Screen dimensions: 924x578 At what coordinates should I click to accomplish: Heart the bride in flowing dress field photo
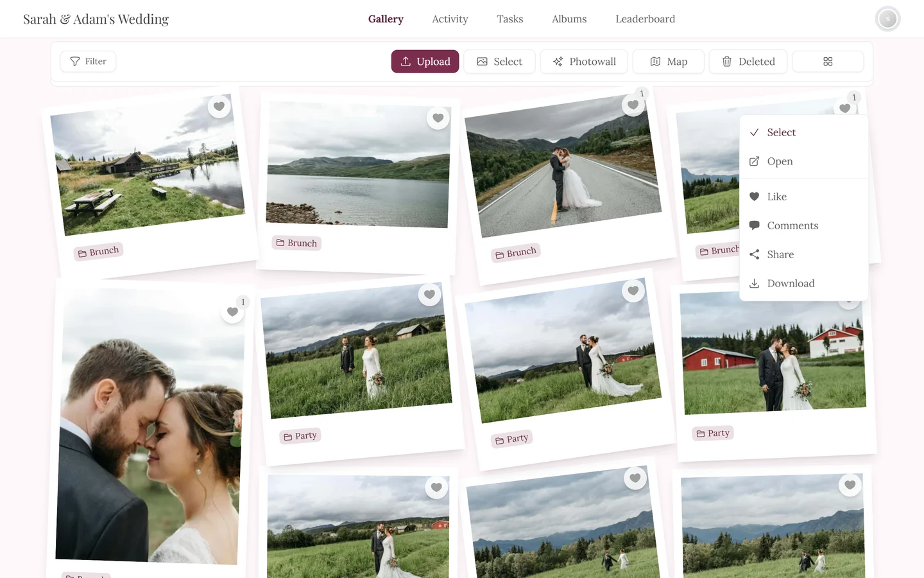[633, 290]
